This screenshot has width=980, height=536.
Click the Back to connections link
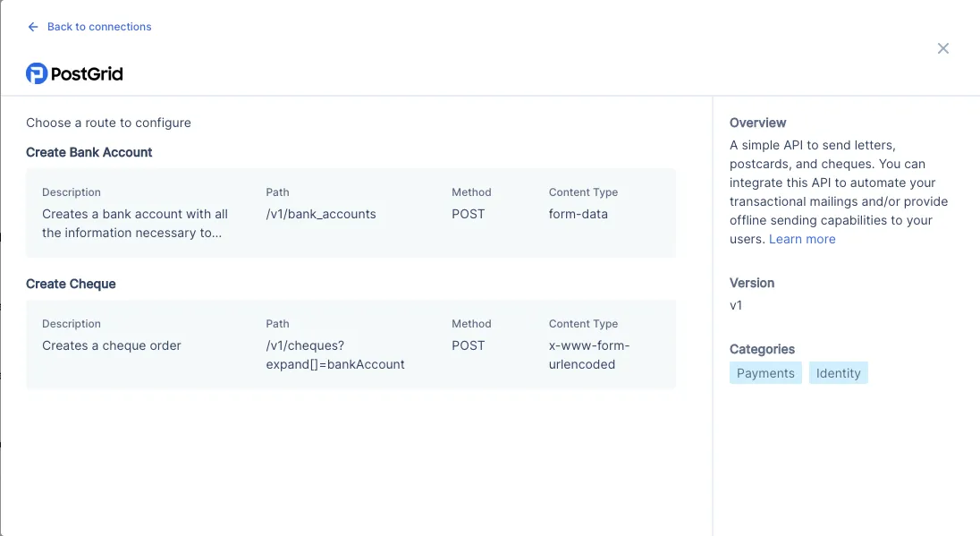(x=98, y=27)
